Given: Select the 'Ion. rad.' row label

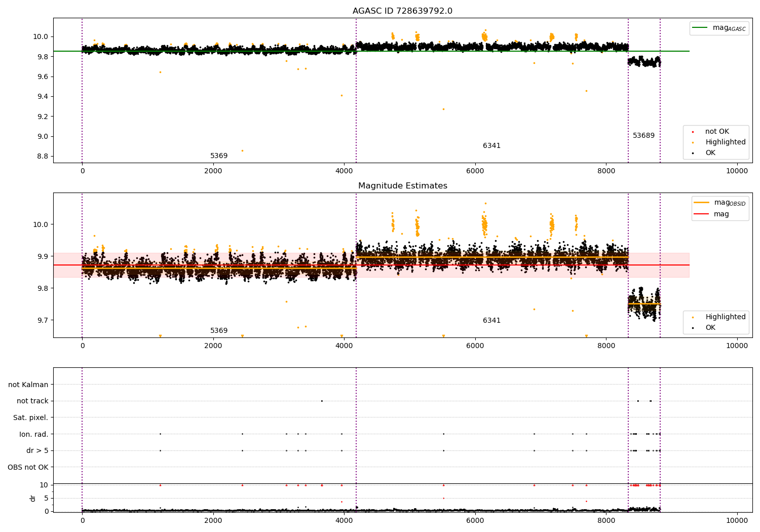Looking at the screenshot, I should pos(34,434).
